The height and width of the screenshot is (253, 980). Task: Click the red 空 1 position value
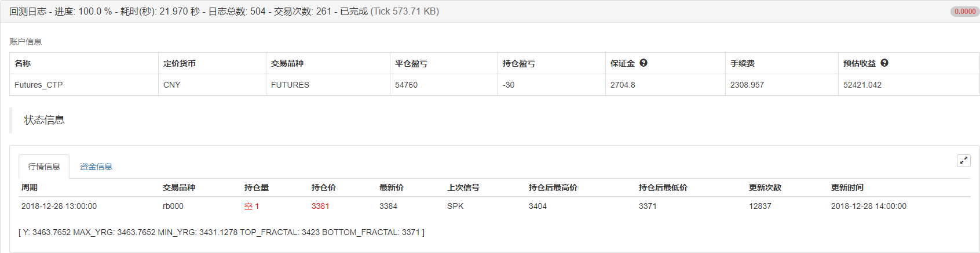click(251, 206)
